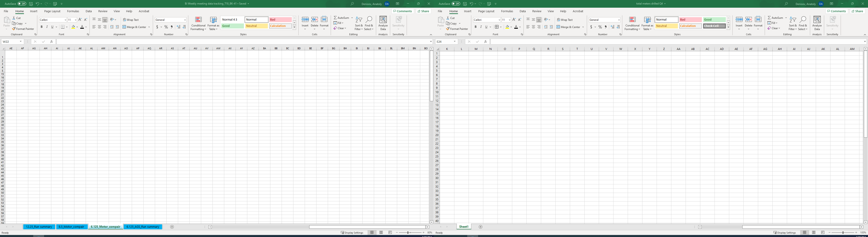Add new sheet in the total meters drilled window
Image resolution: width=868 pixels, height=237 pixels.
(x=481, y=227)
